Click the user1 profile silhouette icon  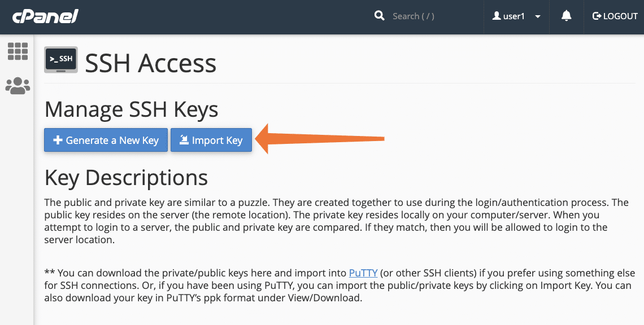497,16
